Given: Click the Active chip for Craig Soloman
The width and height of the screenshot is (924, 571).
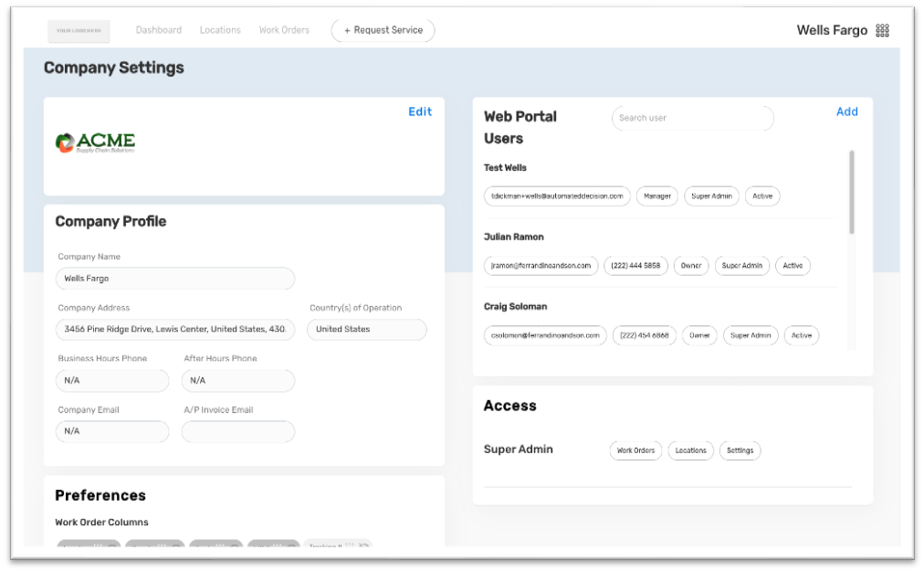Looking at the screenshot, I should tap(802, 335).
